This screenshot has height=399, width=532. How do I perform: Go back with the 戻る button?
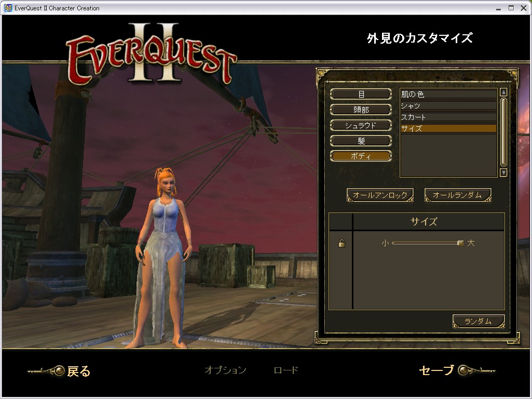pos(60,371)
